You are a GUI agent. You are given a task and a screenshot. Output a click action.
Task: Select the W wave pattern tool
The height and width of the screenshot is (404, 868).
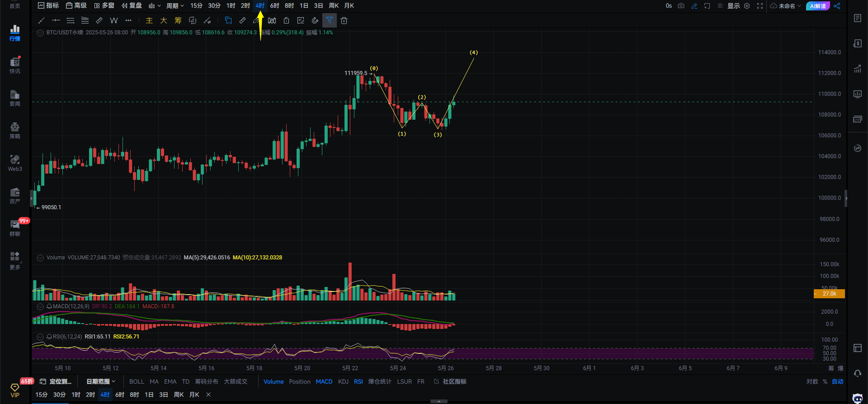pos(114,20)
